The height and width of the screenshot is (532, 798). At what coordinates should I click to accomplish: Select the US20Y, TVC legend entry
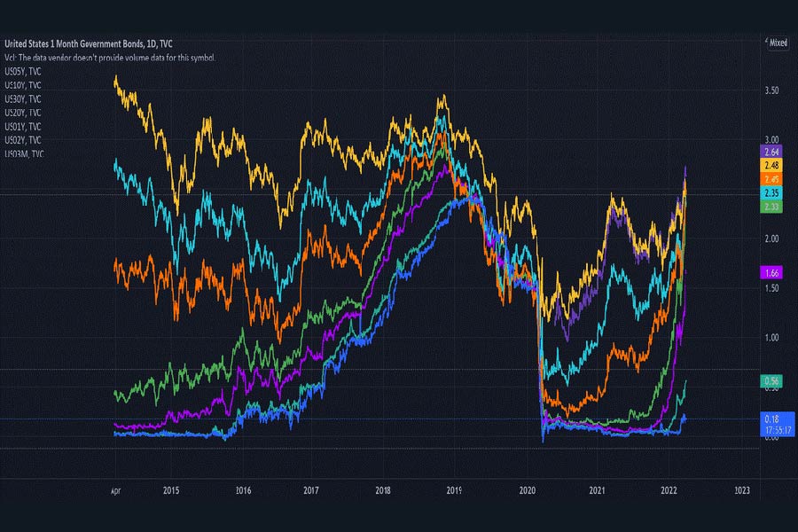coord(23,113)
